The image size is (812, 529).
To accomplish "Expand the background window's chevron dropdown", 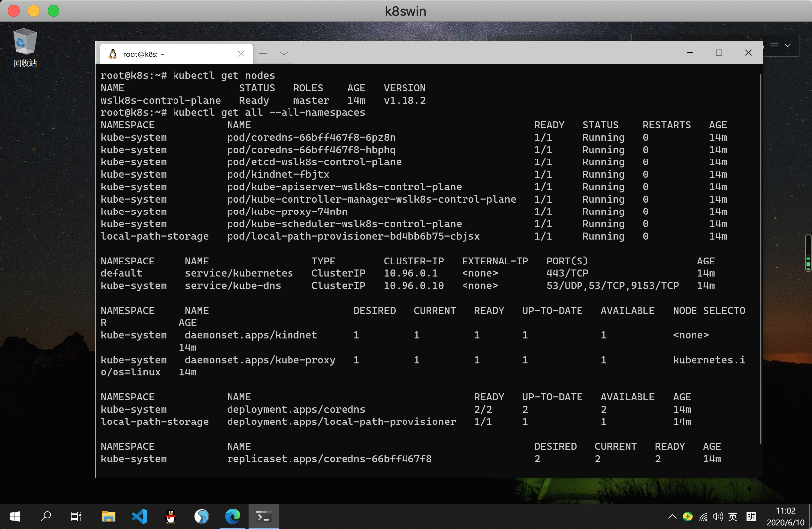I will tap(788, 46).
